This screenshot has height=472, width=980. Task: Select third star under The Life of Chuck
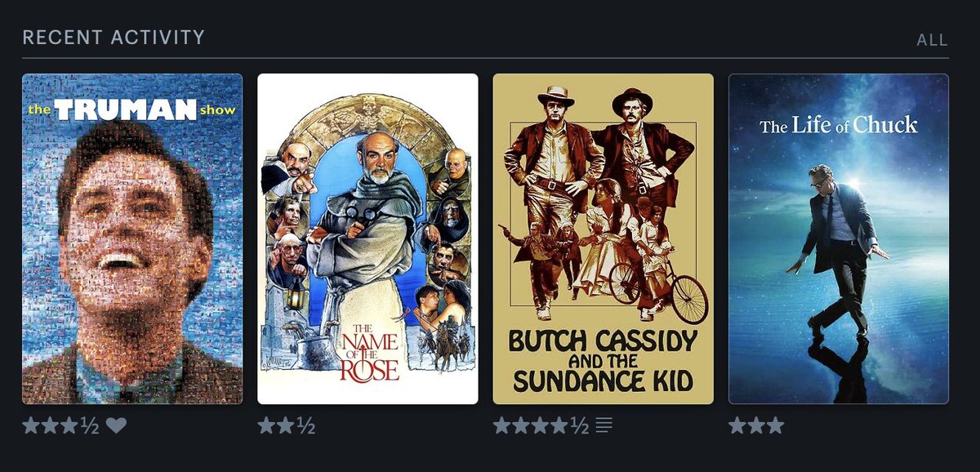tap(774, 425)
